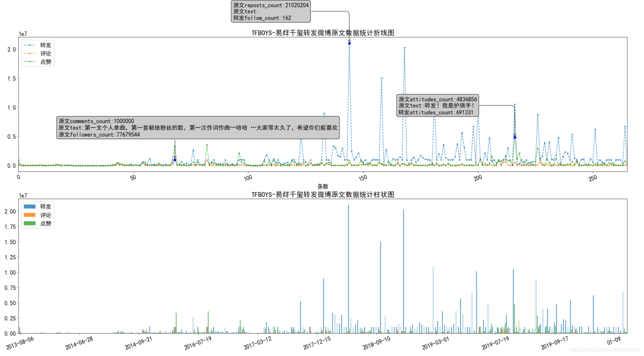
Task: Click orange 评论 swatch in bar chart legend
Action: tap(30, 215)
